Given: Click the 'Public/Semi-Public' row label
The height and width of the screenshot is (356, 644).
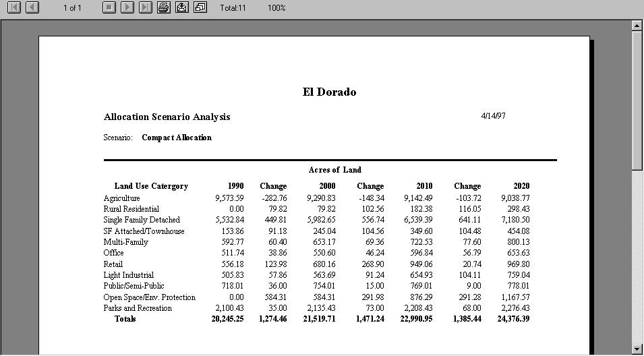Looking at the screenshot, I should click(x=134, y=286).
